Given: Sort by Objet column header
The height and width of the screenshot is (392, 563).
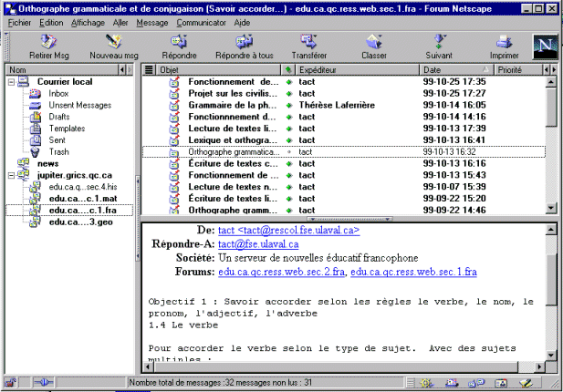Looking at the screenshot, I should tap(218, 69).
